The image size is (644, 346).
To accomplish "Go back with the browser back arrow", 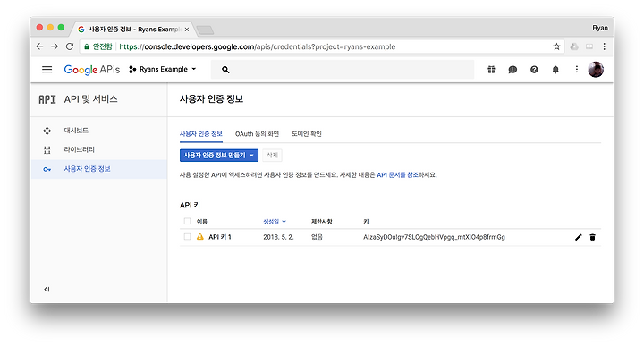I will (x=39, y=46).
